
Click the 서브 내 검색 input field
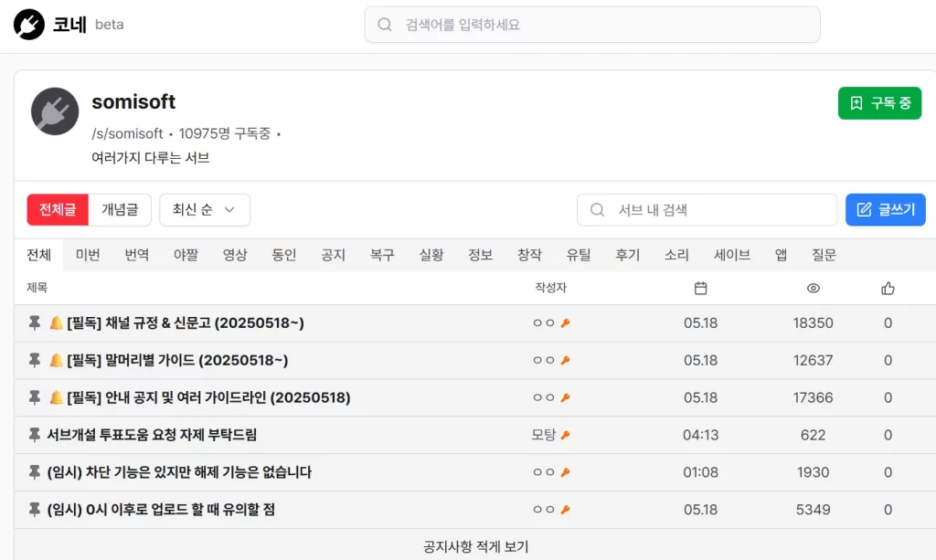(x=707, y=210)
